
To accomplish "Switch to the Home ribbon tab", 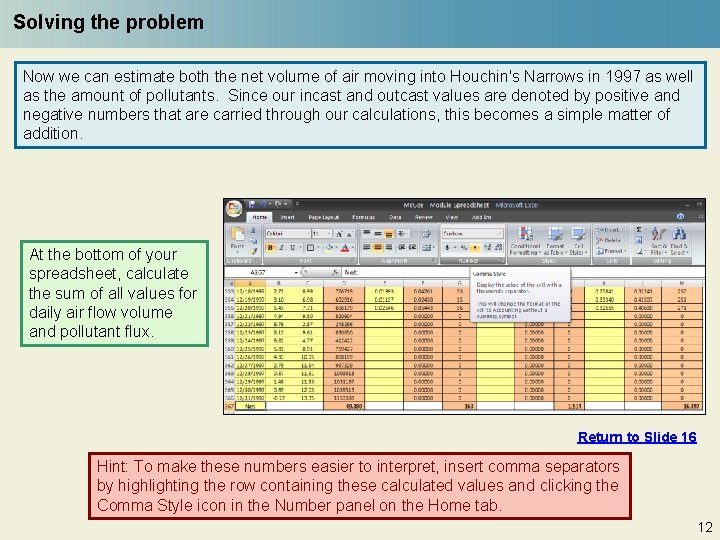I will pos(259,217).
